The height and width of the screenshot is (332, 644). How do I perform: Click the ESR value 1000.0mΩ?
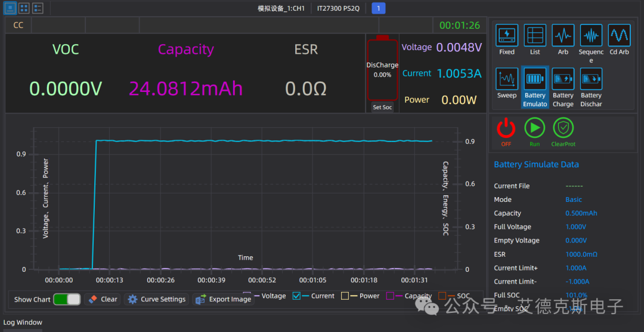581,254
